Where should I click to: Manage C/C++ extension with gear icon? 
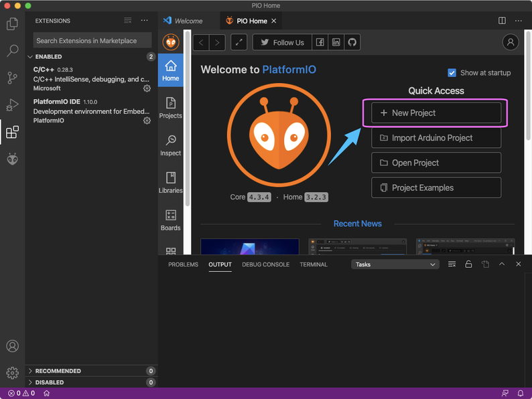click(x=147, y=88)
